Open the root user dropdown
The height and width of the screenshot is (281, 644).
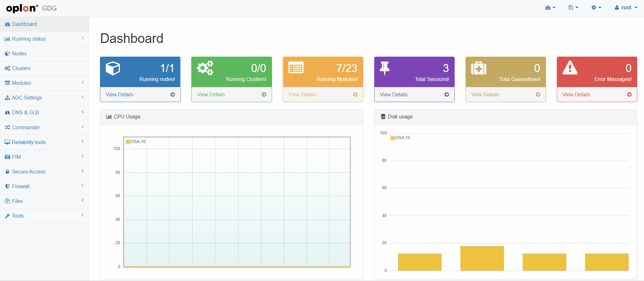click(626, 8)
